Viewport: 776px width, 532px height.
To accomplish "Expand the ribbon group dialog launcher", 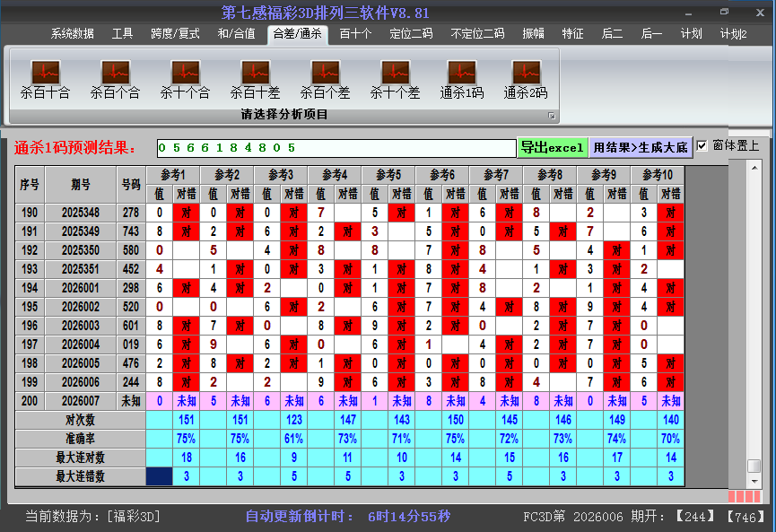I will point(552,116).
